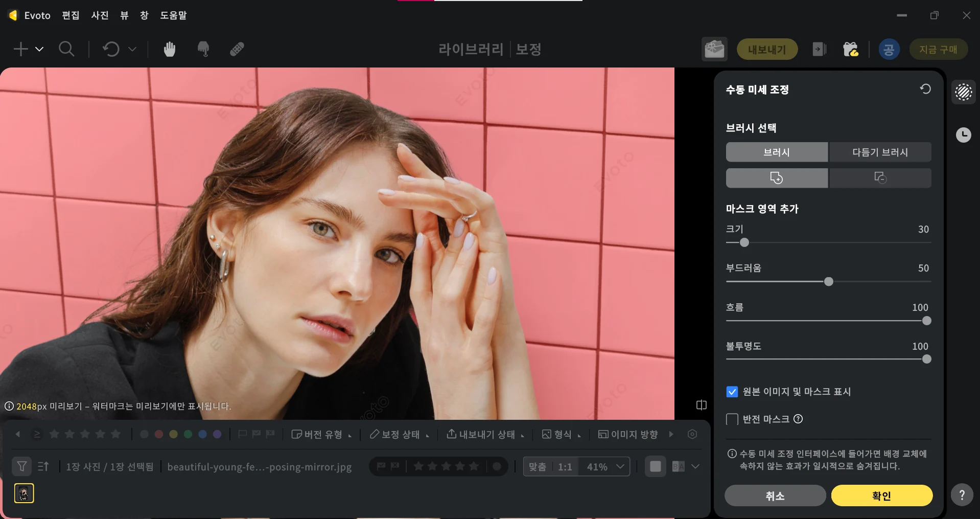Click the 지금 구매 buy button
The image size is (980, 519).
(938, 49)
